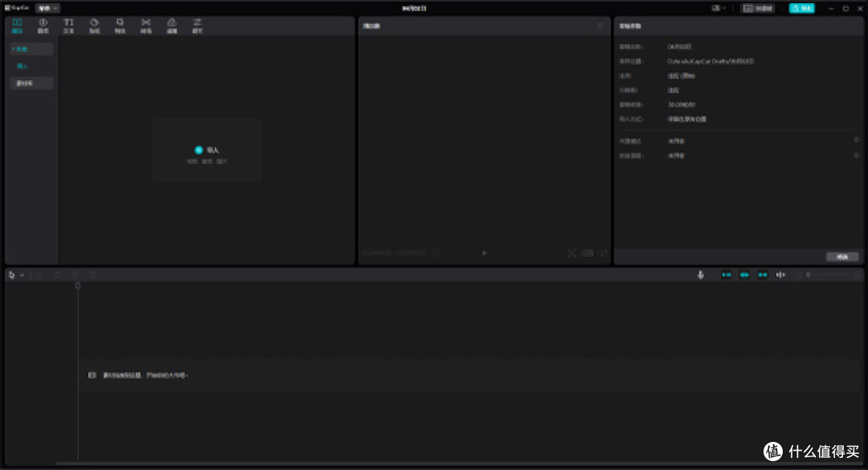868x470 pixels.
Task: Enter fullscreen preview mode
Action: click(x=604, y=253)
